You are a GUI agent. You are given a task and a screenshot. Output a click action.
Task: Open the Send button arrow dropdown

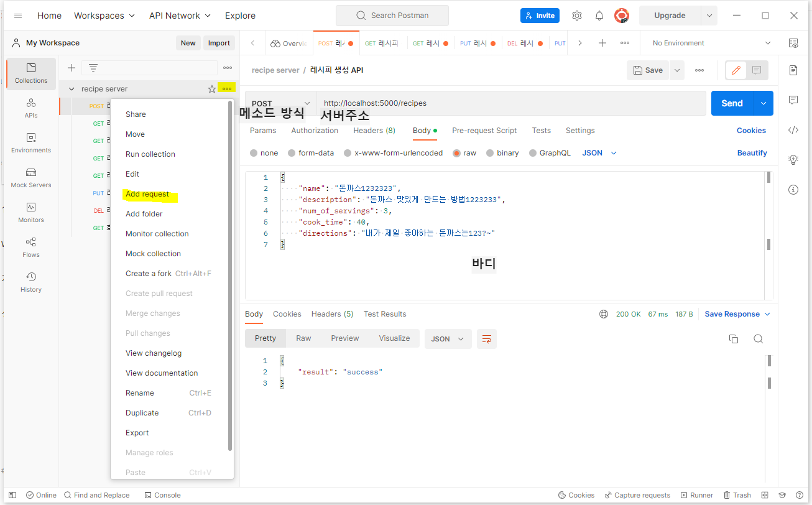coord(764,103)
